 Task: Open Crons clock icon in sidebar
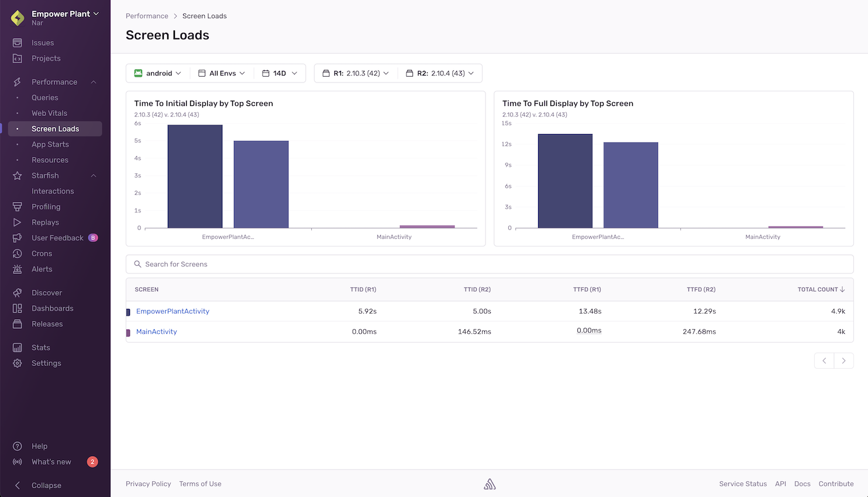(x=18, y=253)
